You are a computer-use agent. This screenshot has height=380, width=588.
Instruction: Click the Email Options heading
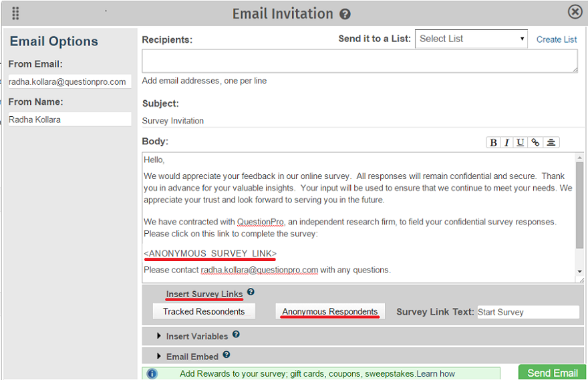(54, 41)
